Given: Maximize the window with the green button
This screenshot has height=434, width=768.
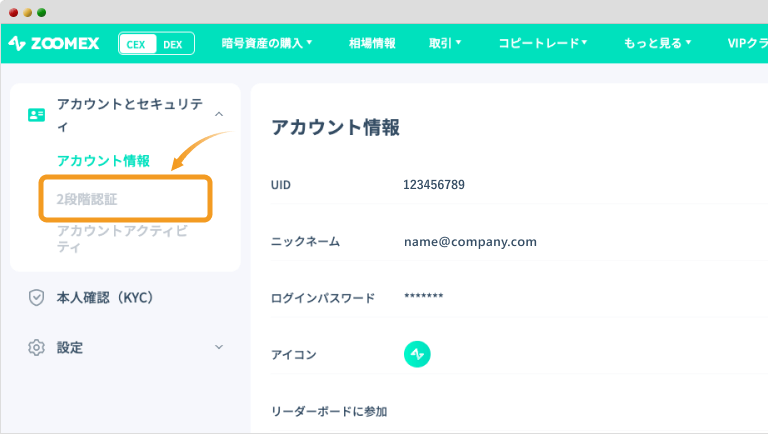Looking at the screenshot, I should coord(42,12).
